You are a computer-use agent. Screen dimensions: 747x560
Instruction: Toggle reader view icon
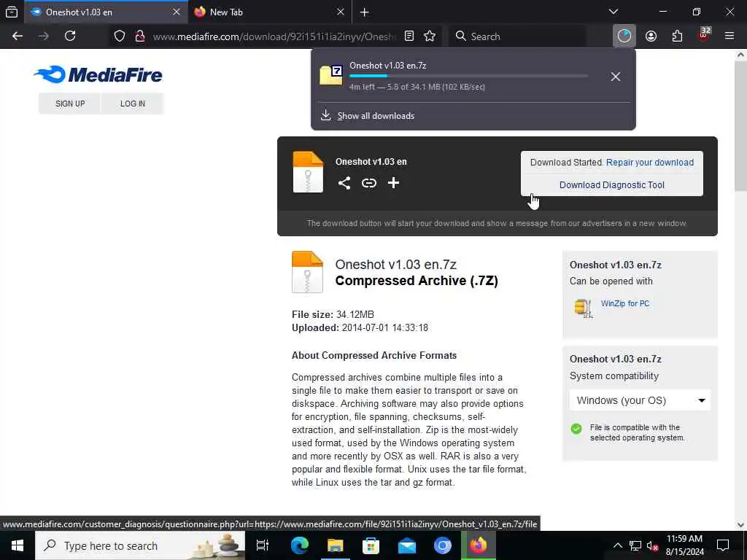coord(409,36)
